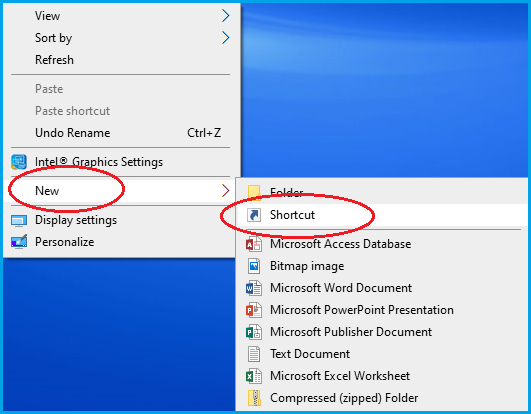Expand the Sort by submenu arrow
531x414 pixels.
pyautogui.click(x=226, y=38)
